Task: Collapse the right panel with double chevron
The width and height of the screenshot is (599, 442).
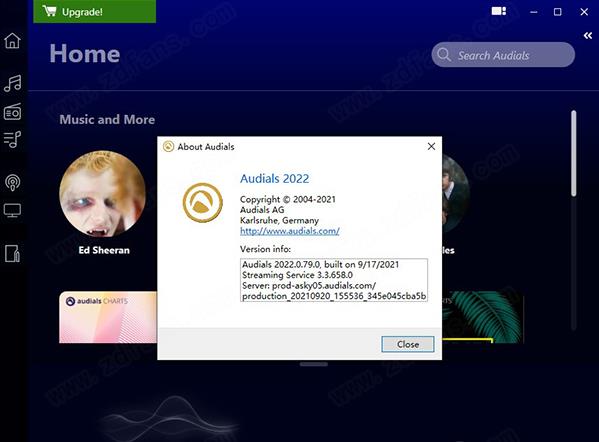Action: 588,36
